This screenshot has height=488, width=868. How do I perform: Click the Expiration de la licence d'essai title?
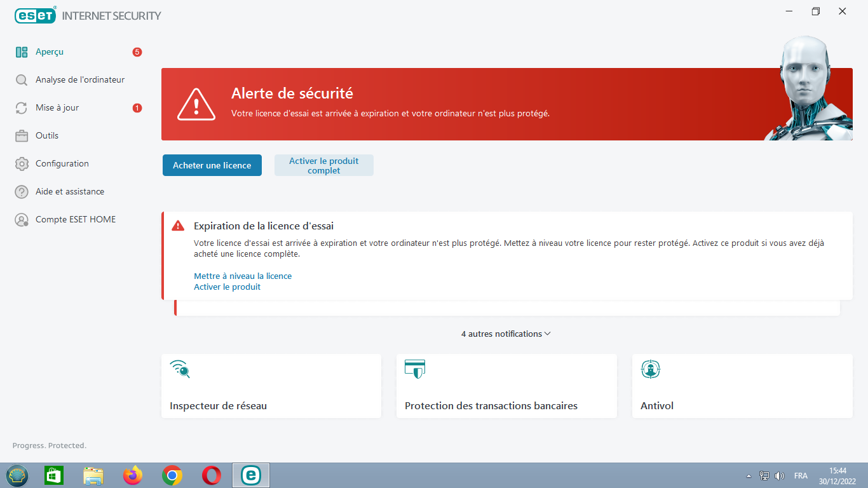click(264, 226)
